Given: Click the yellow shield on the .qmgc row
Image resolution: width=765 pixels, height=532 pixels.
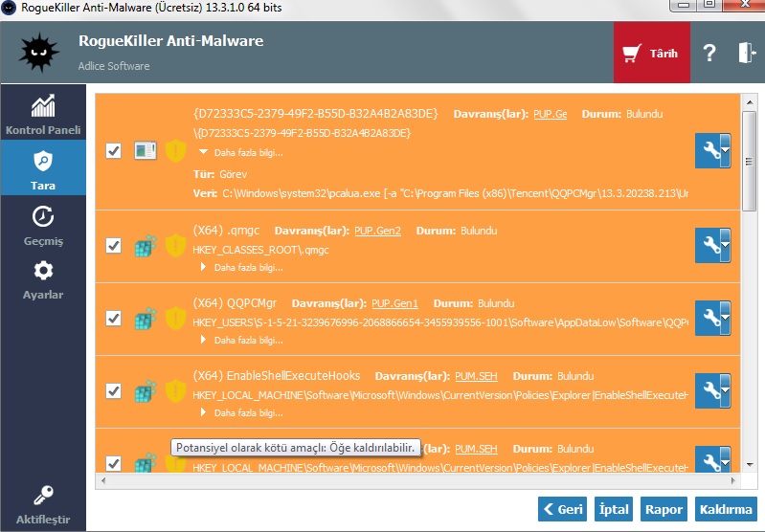Looking at the screenshot, I should click(175, 245).
